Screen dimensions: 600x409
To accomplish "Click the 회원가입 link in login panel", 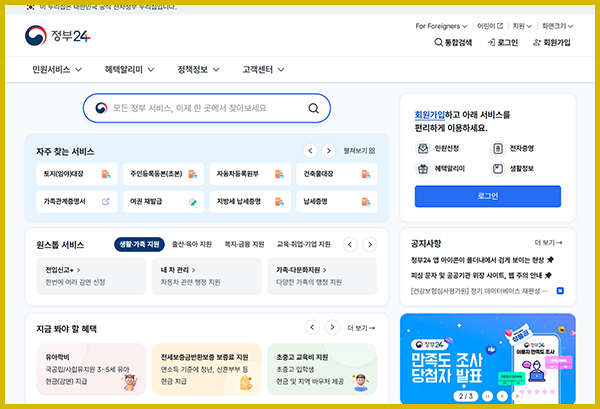I will tap(430, 115).
